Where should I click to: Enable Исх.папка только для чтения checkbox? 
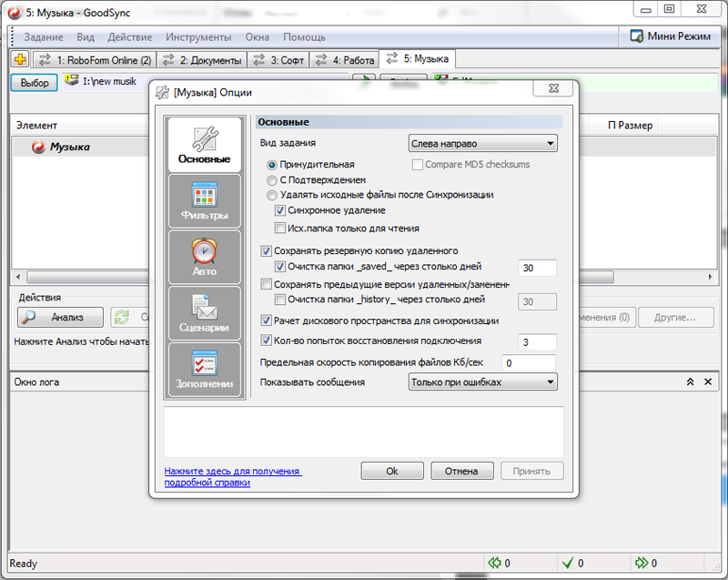280,228
